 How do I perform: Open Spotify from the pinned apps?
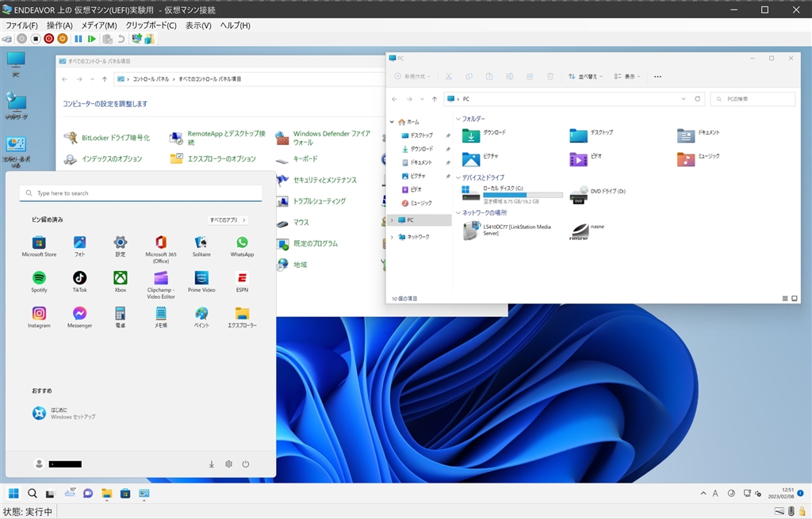click(x=39, y=278)
